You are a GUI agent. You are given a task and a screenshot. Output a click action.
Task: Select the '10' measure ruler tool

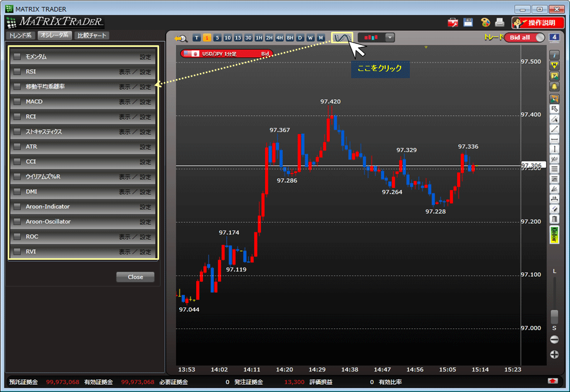(x=554, y=199)
